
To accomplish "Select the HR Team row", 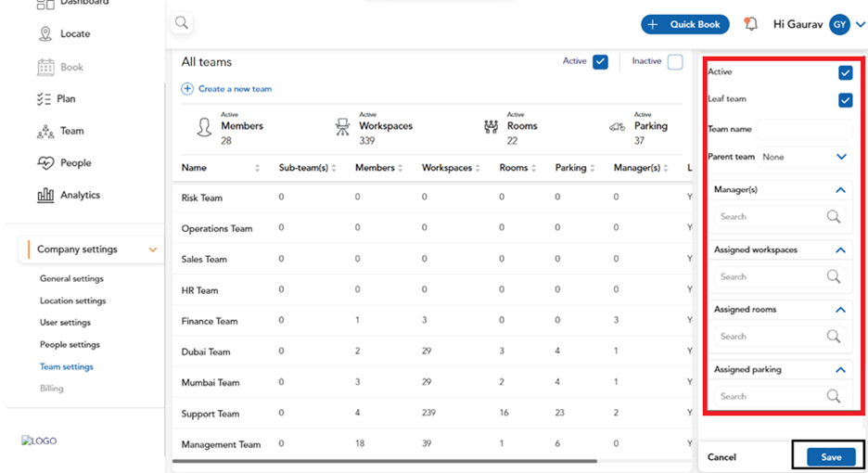I will pos(432,290).
